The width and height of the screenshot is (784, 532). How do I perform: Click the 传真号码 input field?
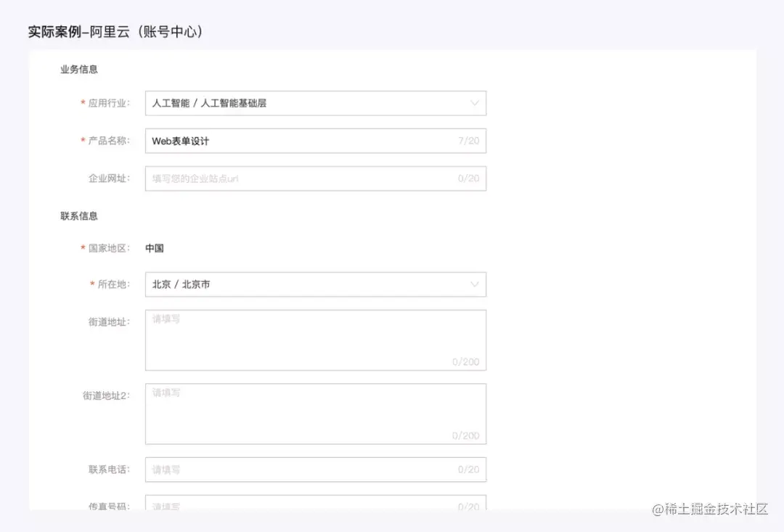(x=316, y=502)
